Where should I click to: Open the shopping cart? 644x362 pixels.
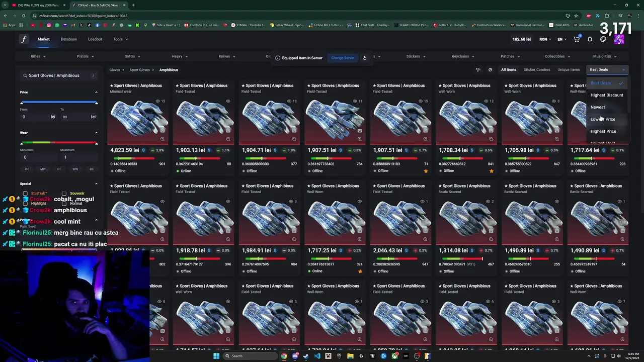tap(577, 39)
